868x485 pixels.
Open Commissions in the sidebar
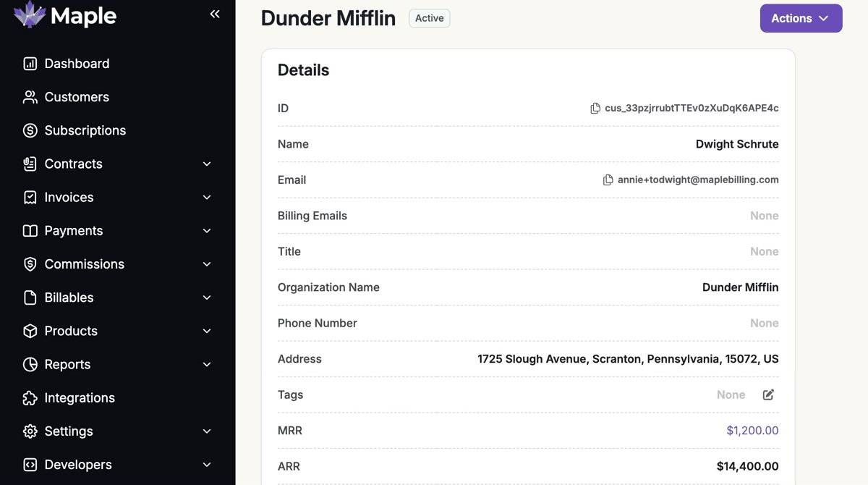[x=84, y=264]
